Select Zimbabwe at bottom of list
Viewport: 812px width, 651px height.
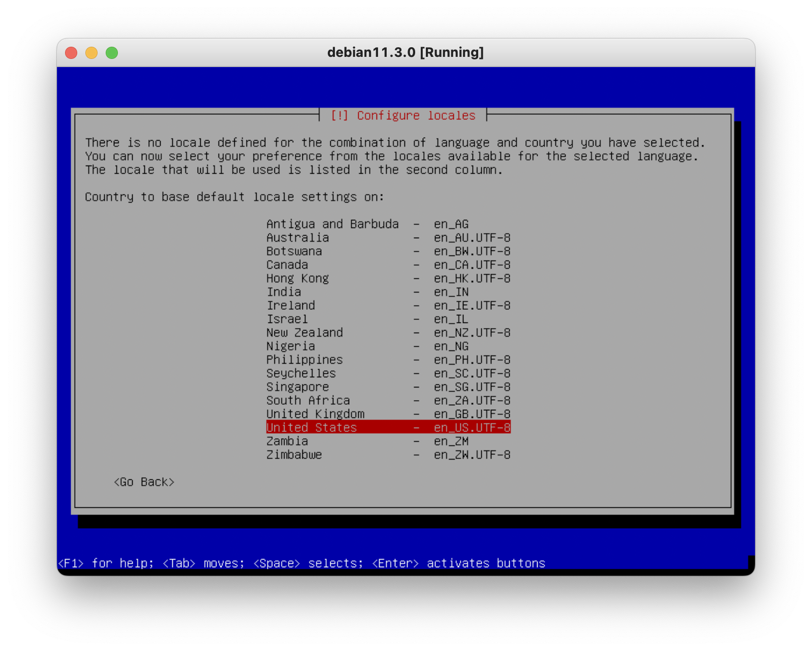(x=388, y=455)
